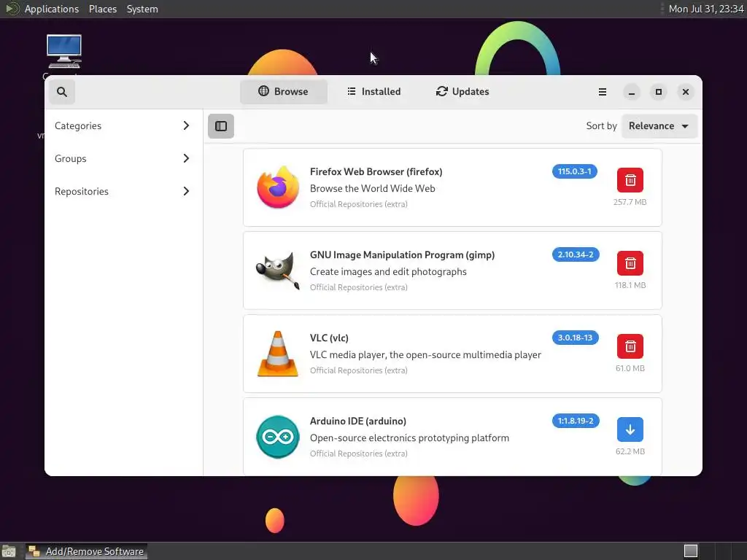This screenshot has width=747, height=560.
Task: Switch to the Installed tab
Action: tap(374, 91)
